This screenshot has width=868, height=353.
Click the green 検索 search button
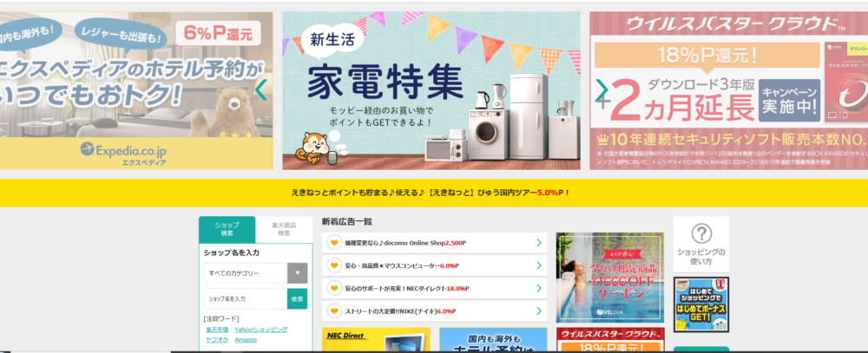(297, 298)
